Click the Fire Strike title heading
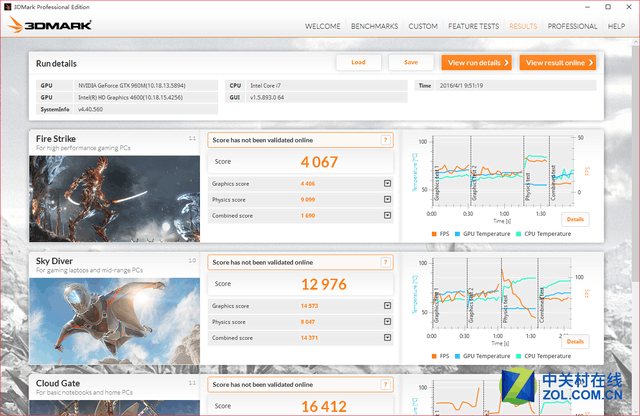The width and height of the screenshot is (640, 416). (56, 139)
